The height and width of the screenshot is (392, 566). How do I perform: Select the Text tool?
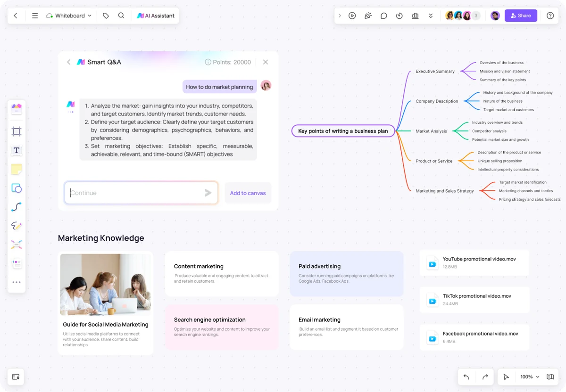(17, 150)
